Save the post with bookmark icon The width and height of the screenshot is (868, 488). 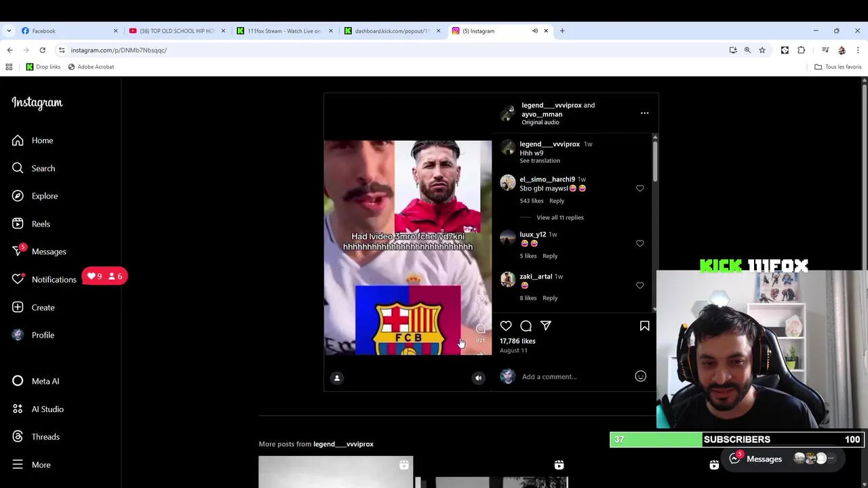tap(644, 326)
